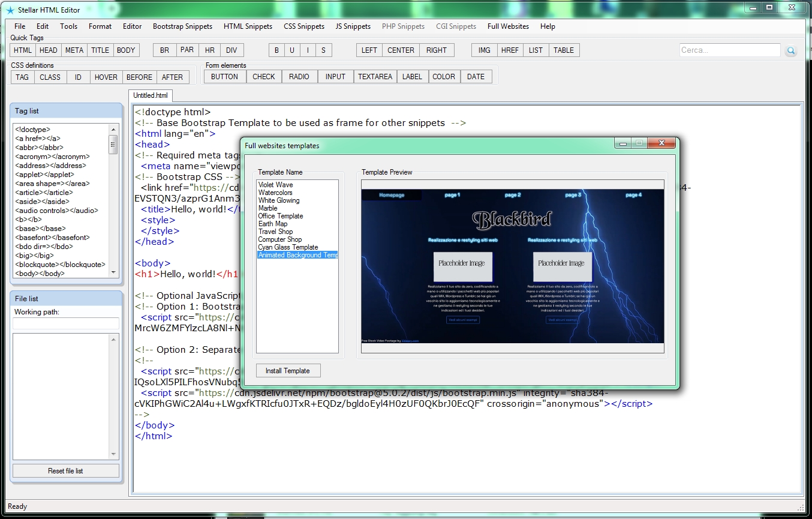The height and width of the screenshot is (519, 812).
Task: Insert a PAR paragraph tag
Action: pyautogui.click(x=187, y=50)
